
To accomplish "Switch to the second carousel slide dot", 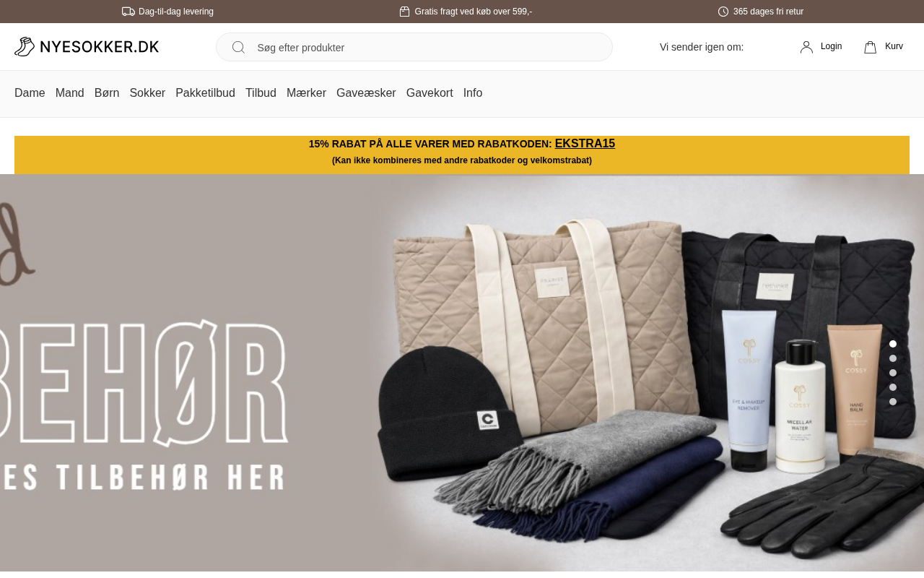I will click(x=893, y=358).
